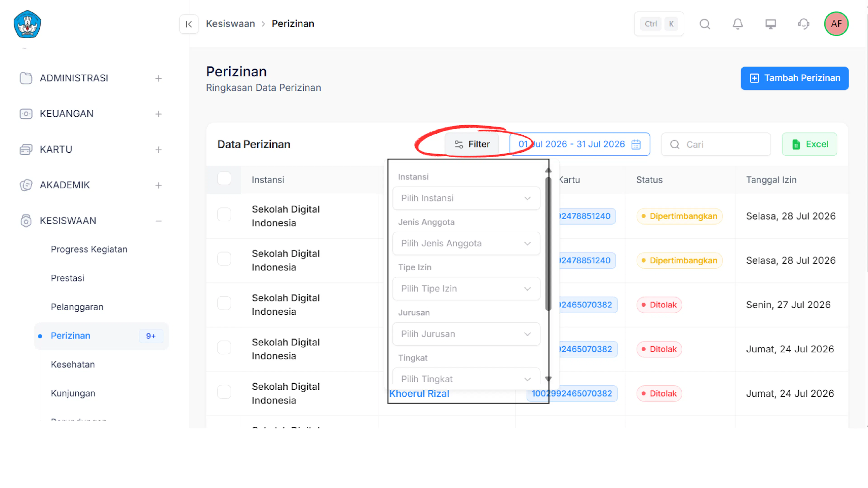The height and width of the screenshot is (488, 868).
Task: Click the school logo emblem
Action: 27,24
